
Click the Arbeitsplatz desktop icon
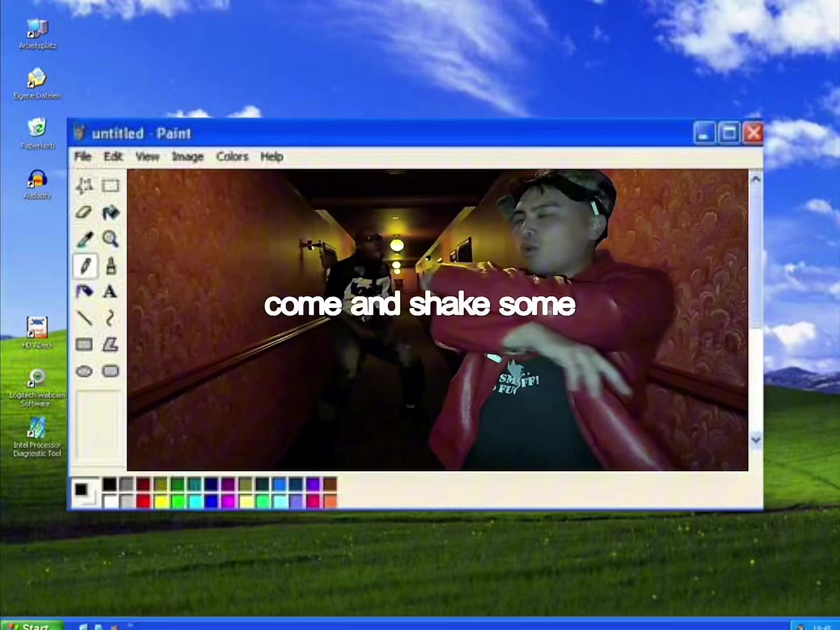tap(37, 34)
